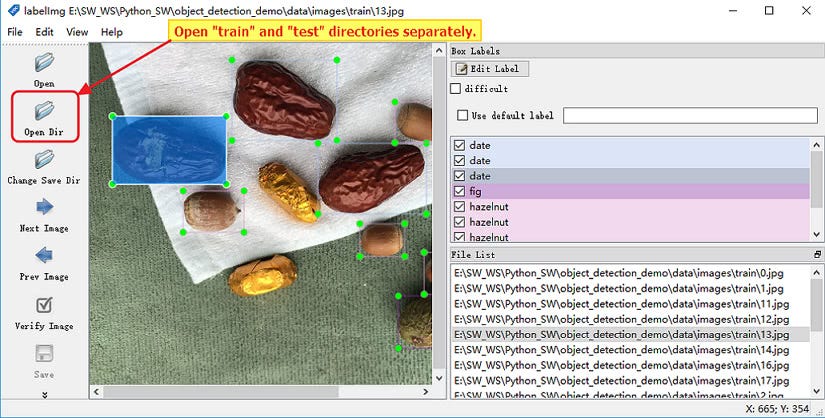Click canvas vertical scroll-down arrow
Viewport: 825px width, 418px height.
point(439,378)
